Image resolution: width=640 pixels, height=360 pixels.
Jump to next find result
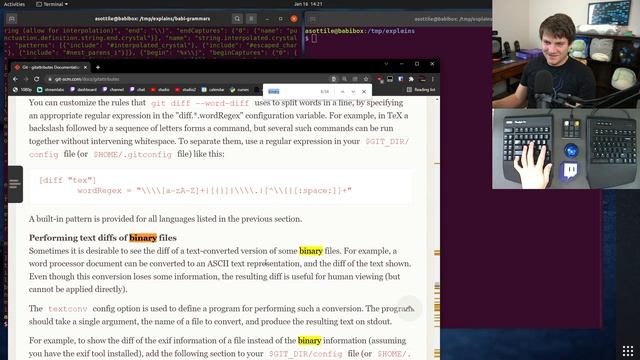tap(353, 91)
